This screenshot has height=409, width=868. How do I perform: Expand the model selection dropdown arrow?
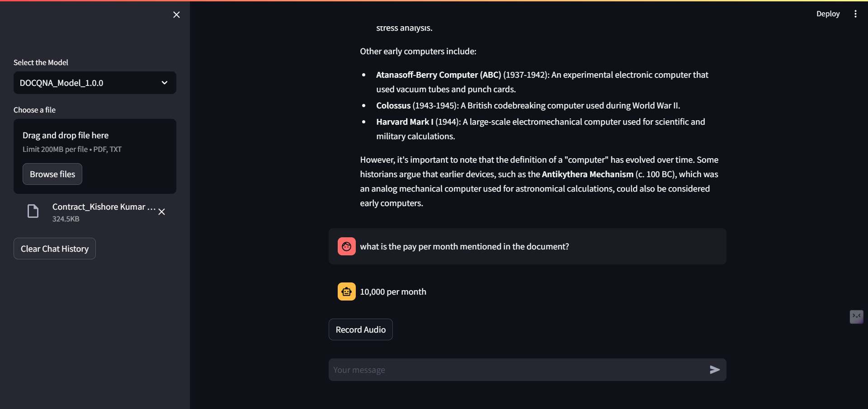pyautogui.click(x=165, y=83)
